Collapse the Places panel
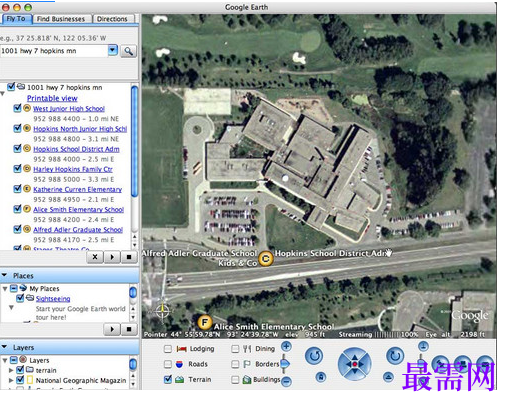Image resolution: width=514 pixels, height=408 pixels. point(4,275)
